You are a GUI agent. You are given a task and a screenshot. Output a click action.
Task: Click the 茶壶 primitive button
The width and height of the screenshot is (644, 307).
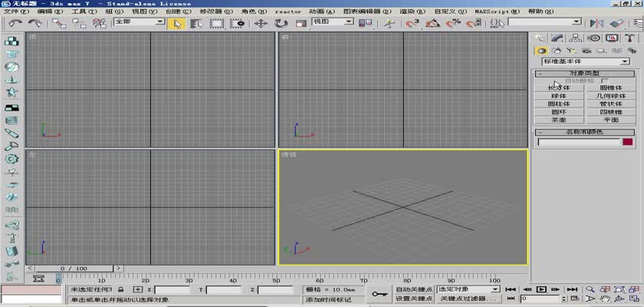[559, 120]
